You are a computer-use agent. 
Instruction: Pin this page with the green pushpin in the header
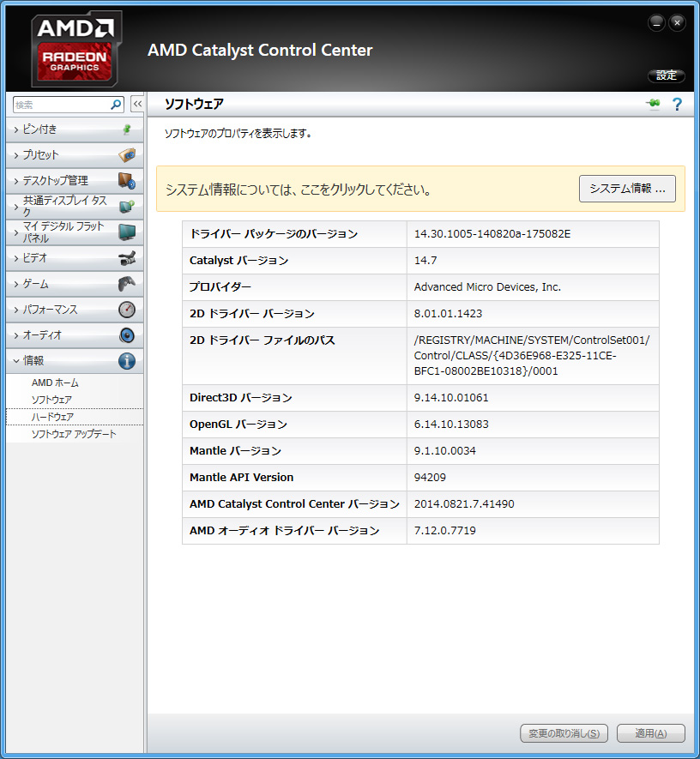653,103
